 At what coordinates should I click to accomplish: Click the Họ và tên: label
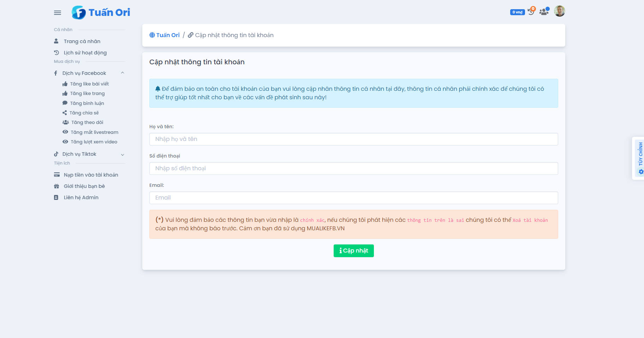click(x=161, y=126)
